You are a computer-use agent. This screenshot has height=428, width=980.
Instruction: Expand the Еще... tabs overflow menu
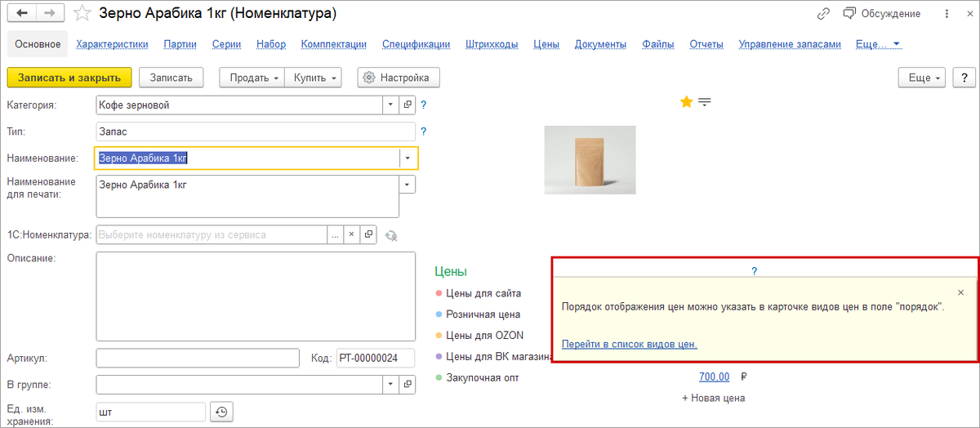(x=878, y=44)
